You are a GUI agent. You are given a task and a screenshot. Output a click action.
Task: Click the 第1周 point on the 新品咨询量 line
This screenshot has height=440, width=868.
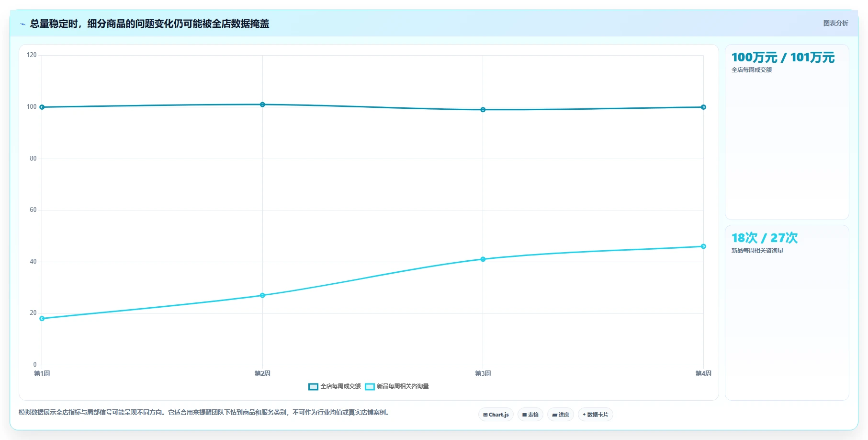coord(42,319)
